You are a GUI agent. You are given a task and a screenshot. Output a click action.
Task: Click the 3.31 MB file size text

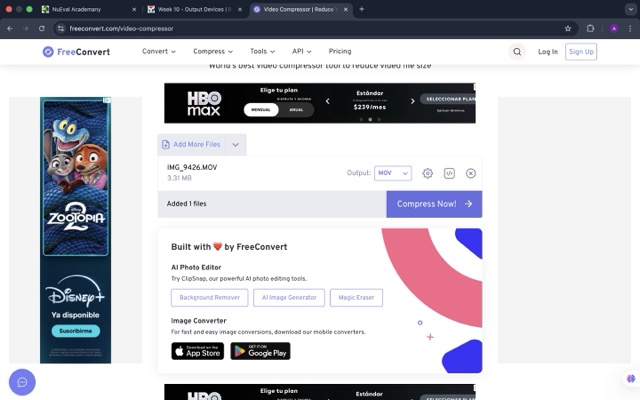[x=179, y=178]
